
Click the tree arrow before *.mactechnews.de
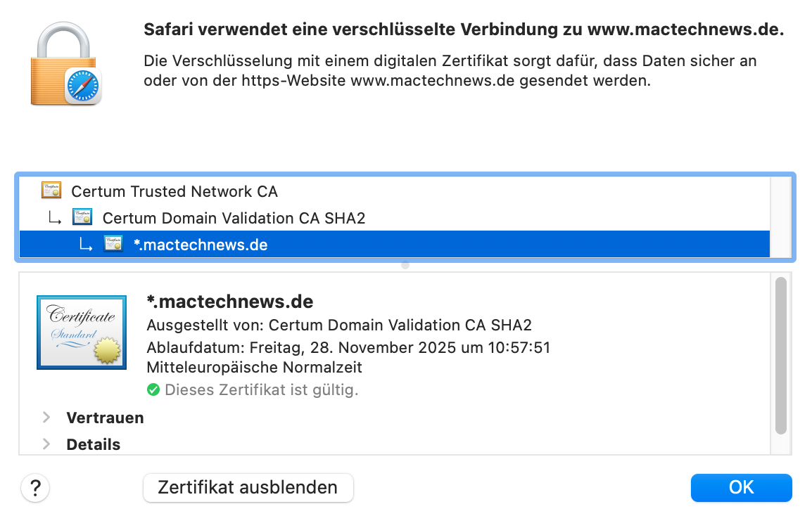click(86, 244)
